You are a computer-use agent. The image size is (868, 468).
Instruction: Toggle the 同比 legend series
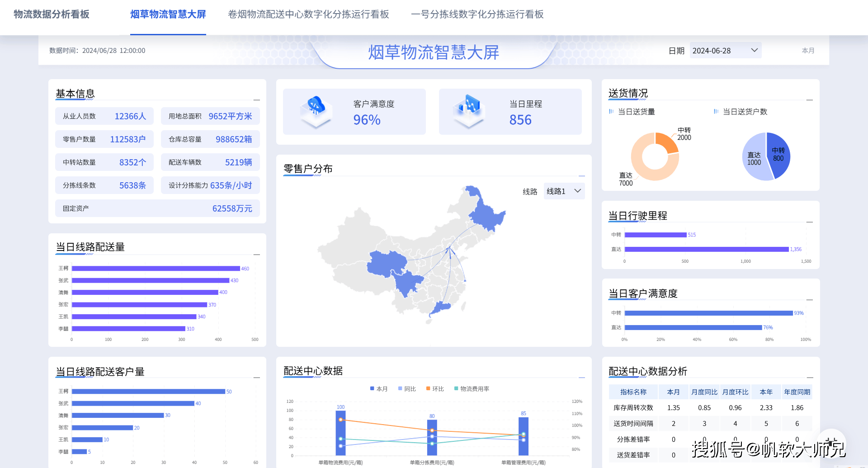point(407,389)
